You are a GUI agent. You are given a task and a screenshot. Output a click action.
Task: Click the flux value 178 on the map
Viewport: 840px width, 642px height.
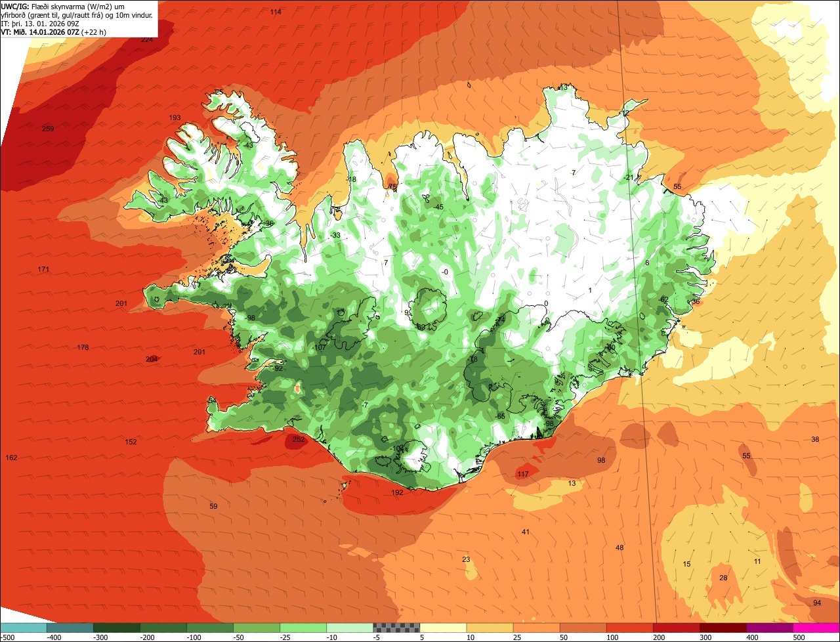pyautogui.click(x=83, y=347)
